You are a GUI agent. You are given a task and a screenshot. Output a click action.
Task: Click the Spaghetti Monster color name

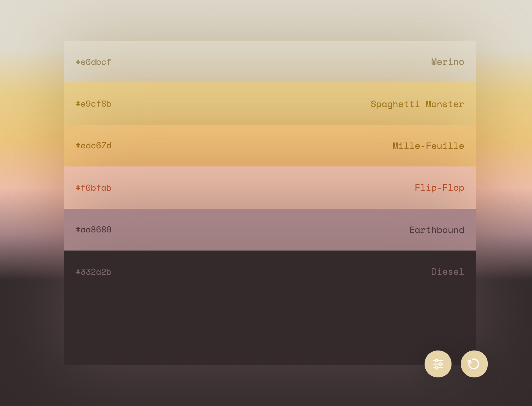[417, 104]
